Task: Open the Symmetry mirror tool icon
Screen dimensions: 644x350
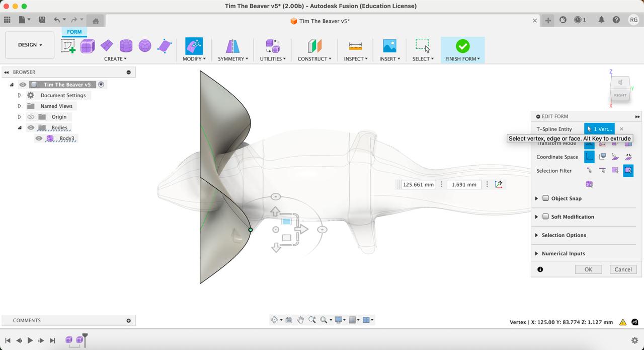Action: (232, 46)
